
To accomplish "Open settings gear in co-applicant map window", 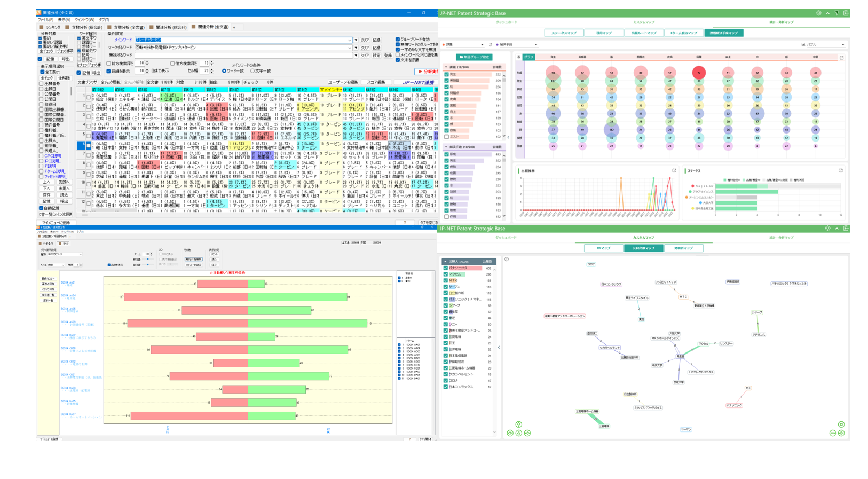I will [x=827, y=229].
